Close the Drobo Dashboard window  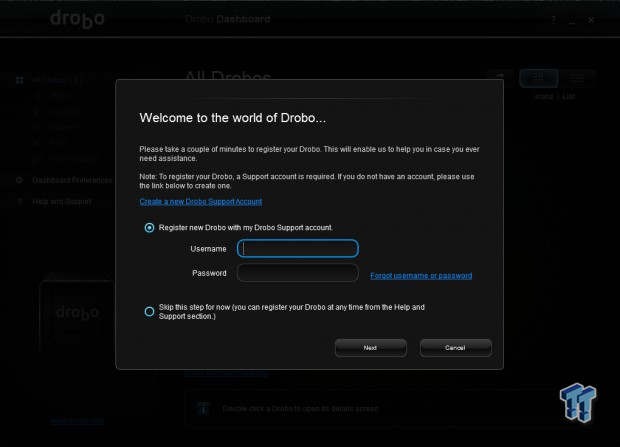[x=591, y=20]
